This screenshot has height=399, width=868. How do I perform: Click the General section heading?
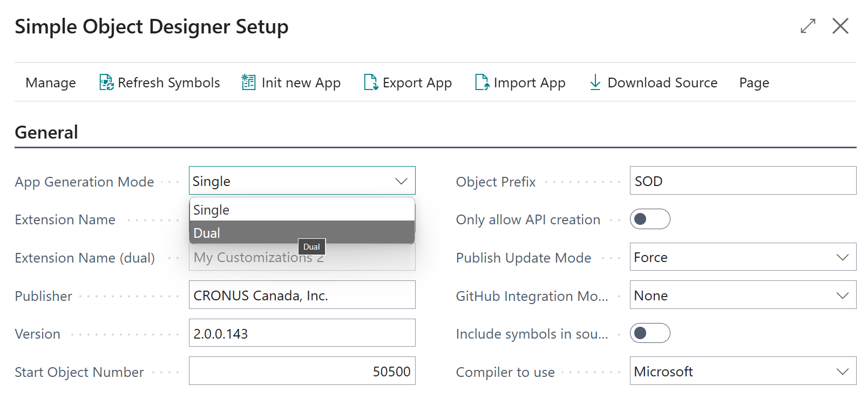point(46,132)
